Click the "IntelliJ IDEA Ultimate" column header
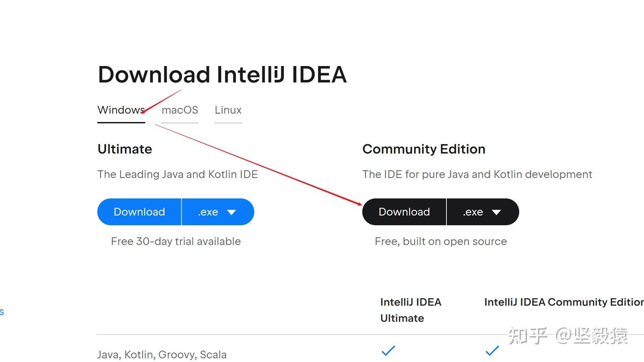The height and width of the screenshot is (362, 644). 411,310
